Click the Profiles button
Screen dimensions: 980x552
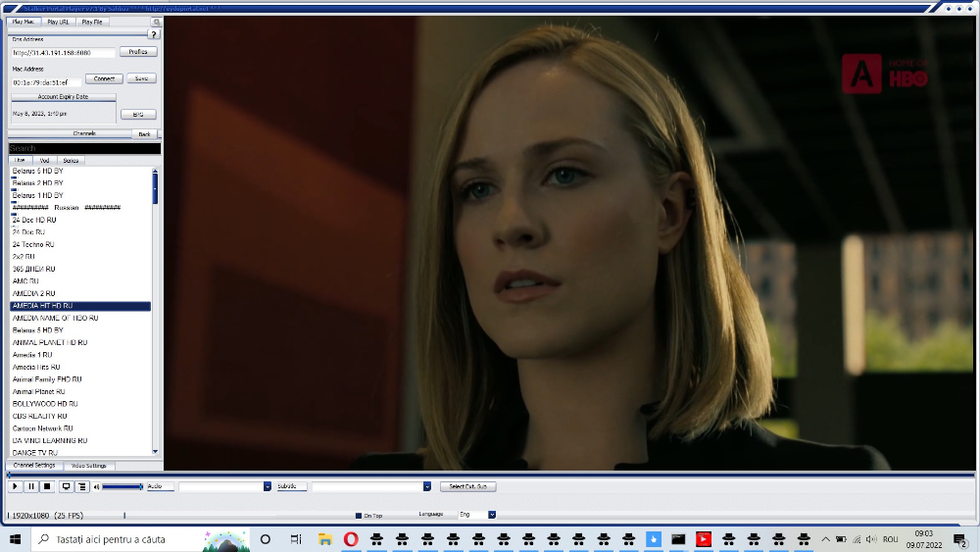coord(138,52)
